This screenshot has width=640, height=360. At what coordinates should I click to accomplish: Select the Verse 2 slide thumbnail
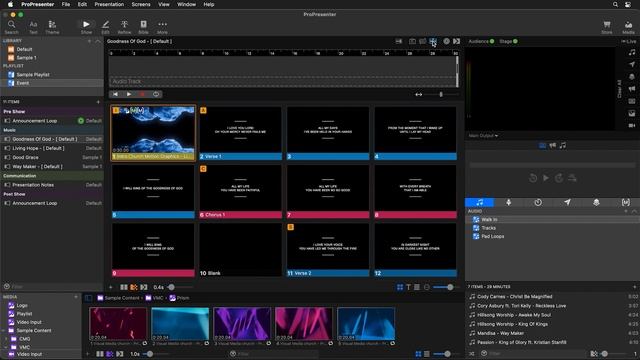(x=328, y=249)
